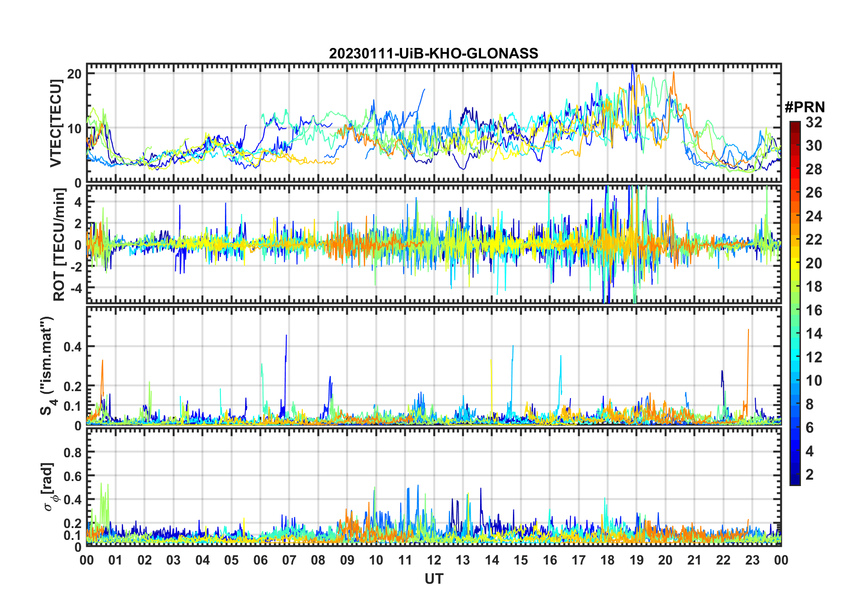Select x-axis hour label "23"
This screenshot has width=868, height=607.
(x=753, y=560)
